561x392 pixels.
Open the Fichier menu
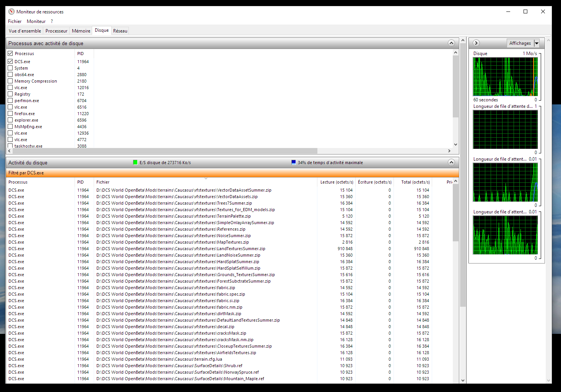tap(15, 21)
